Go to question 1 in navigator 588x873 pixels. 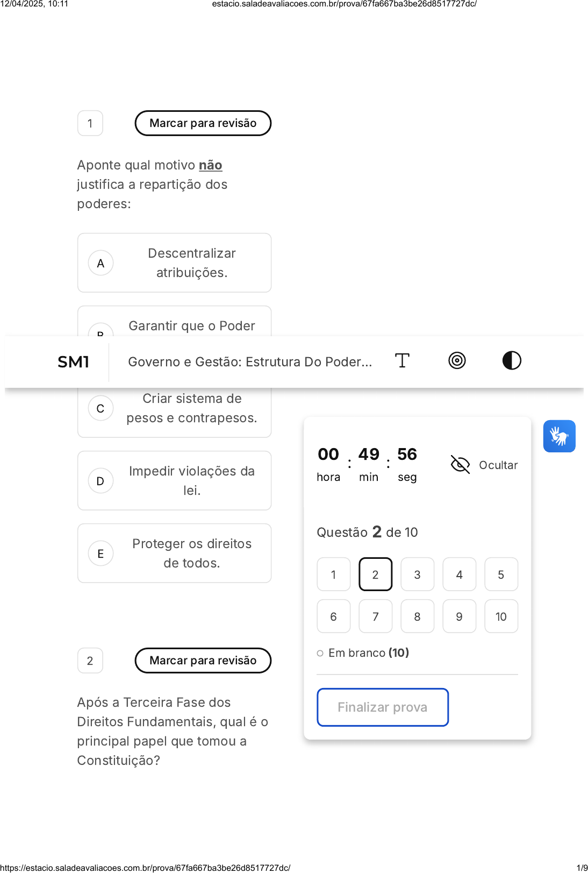(333, 574)
